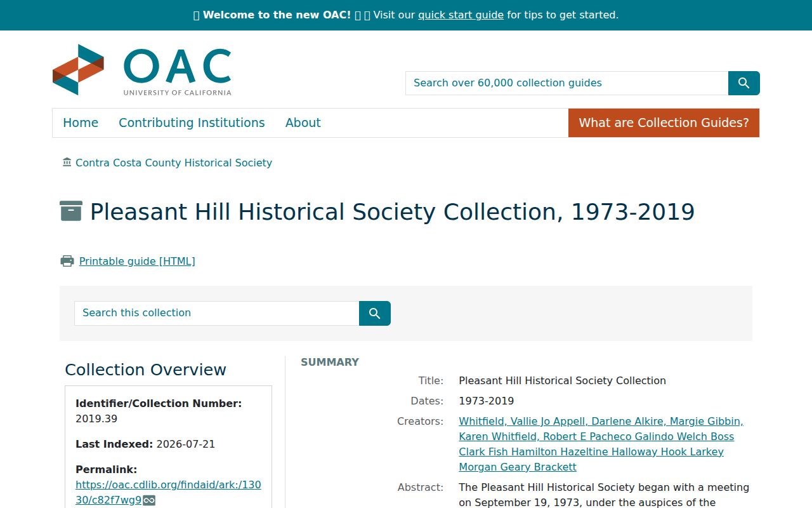This screenshot has height=508, width=812.
Task: Open the Printable guide [HTML] link
Action: tap(137, 261)
